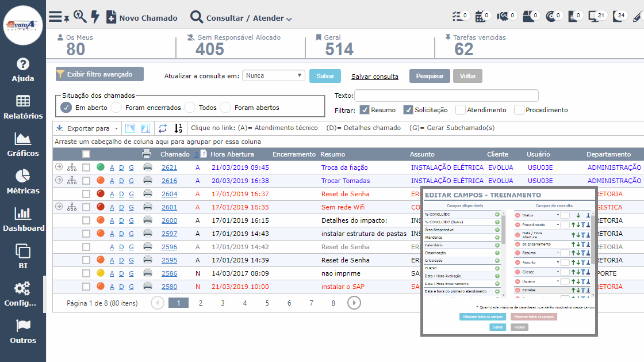
Task: Open Relatórios in the left sidebar
Action: point(23,107)
